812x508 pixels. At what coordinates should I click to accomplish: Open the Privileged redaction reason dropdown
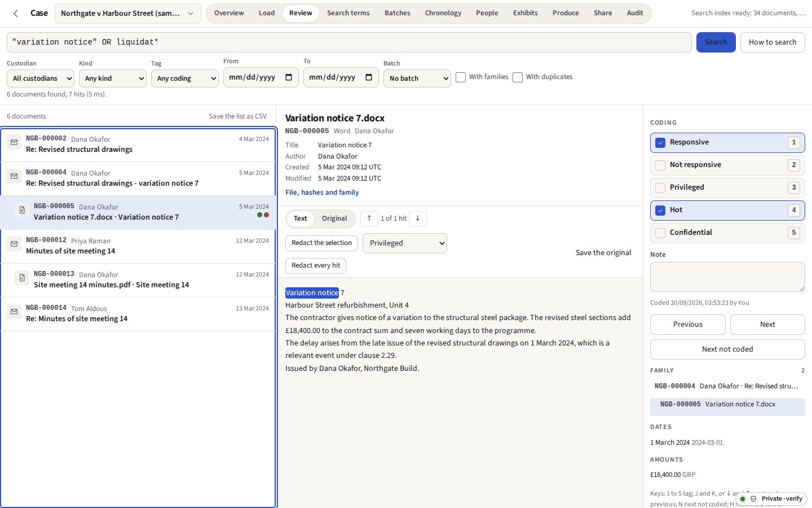405,243
